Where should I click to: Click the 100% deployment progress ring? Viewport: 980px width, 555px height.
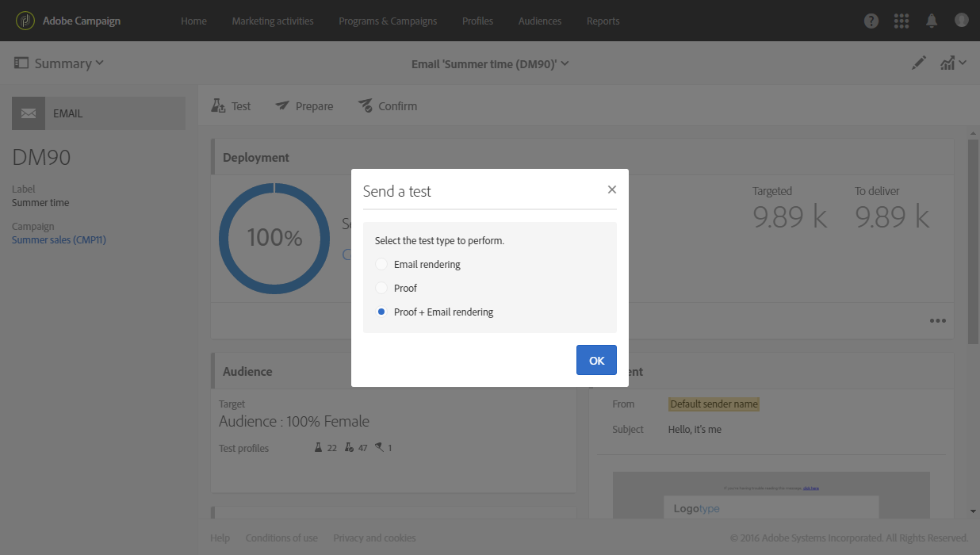[x=274, y=238]
